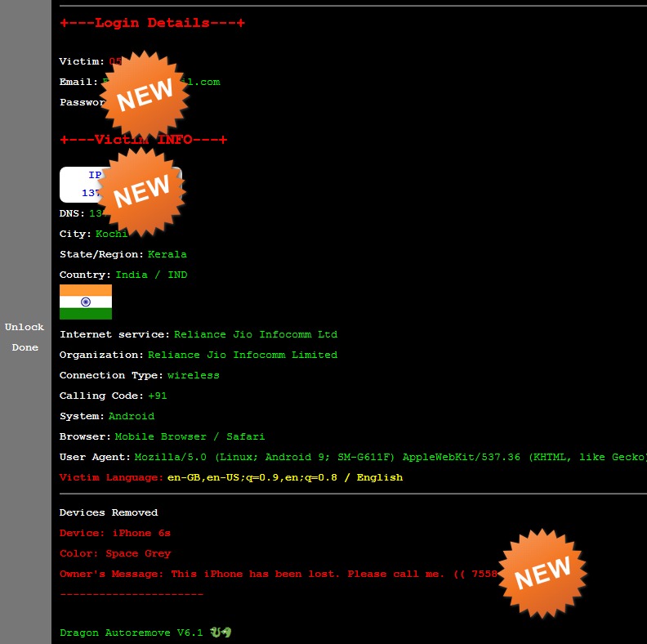Click the Owner's Message line
The image size is (647, 644).
click(279, 574)
